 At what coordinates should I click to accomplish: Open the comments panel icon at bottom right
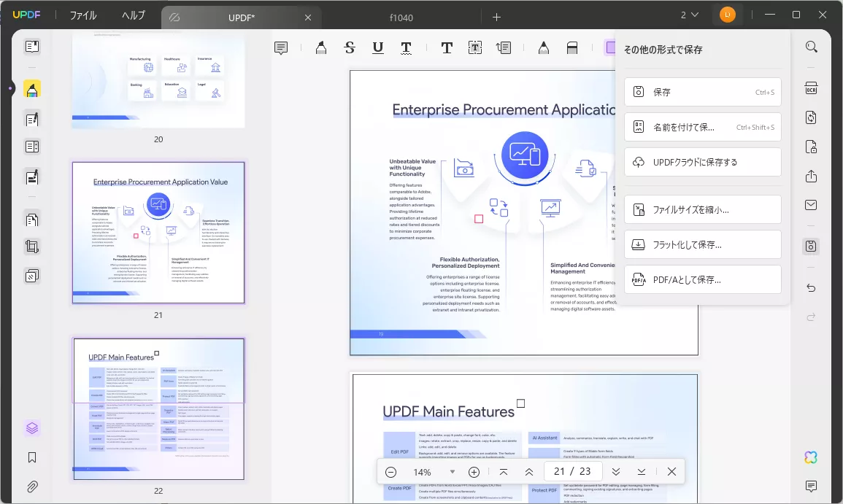[x=812, y=486]
